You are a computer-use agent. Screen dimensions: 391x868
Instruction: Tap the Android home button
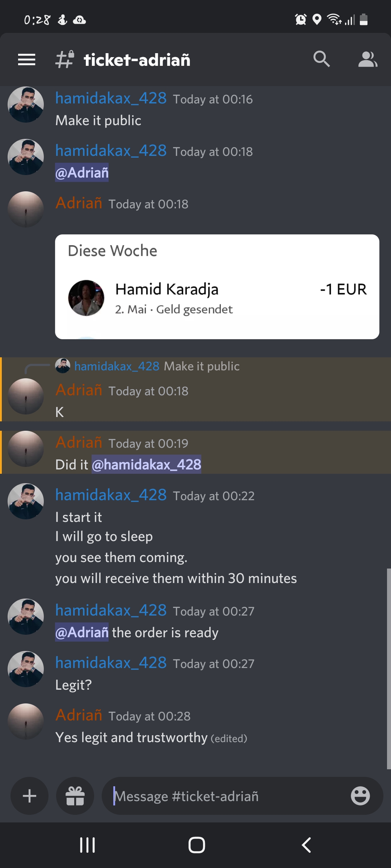point(197,845)
